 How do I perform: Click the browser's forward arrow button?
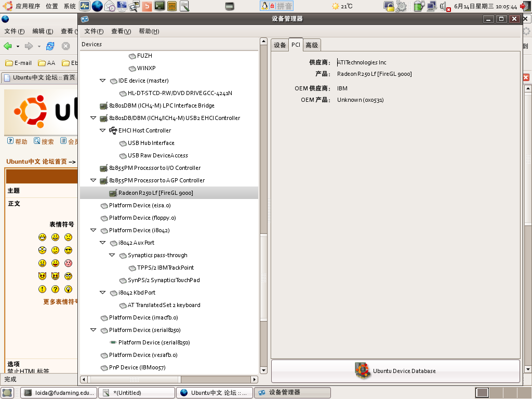29,46
